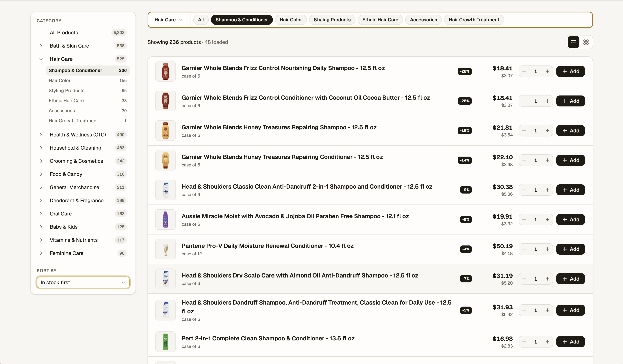The height and width of the screenshot is (364, 623).
Task: Decrease quantity for Garnier Frizz Control Shampoo
Action: tap(524, 71)
